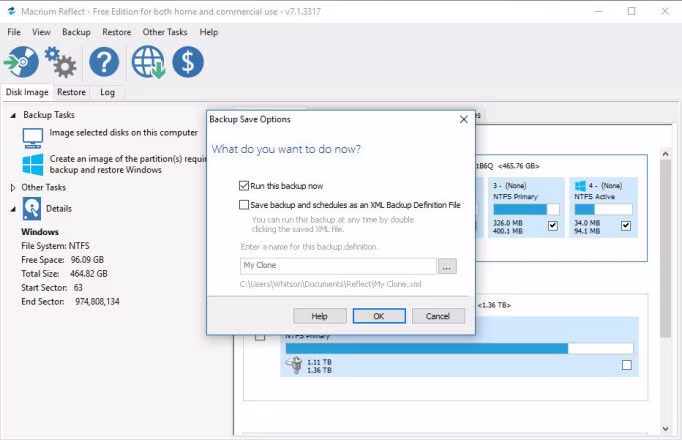Open the Backup menu
The image size is (682, 440).
click(76, 32)
